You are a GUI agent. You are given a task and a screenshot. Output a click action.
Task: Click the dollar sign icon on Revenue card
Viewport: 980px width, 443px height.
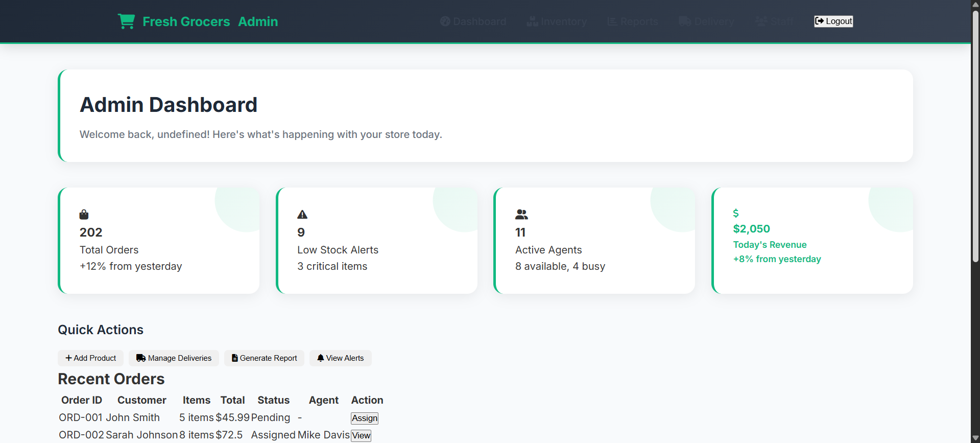pos(736,213)
